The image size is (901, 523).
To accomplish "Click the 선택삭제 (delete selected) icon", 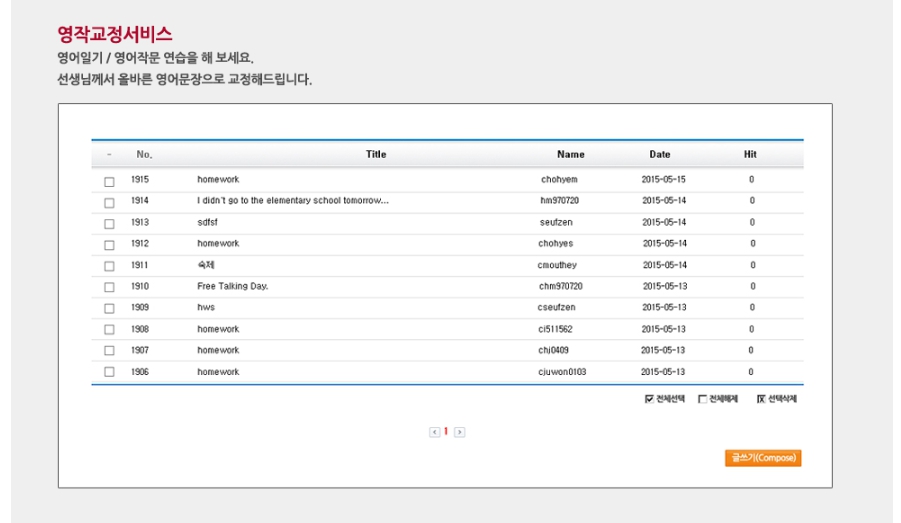I will tap(761, 399).
